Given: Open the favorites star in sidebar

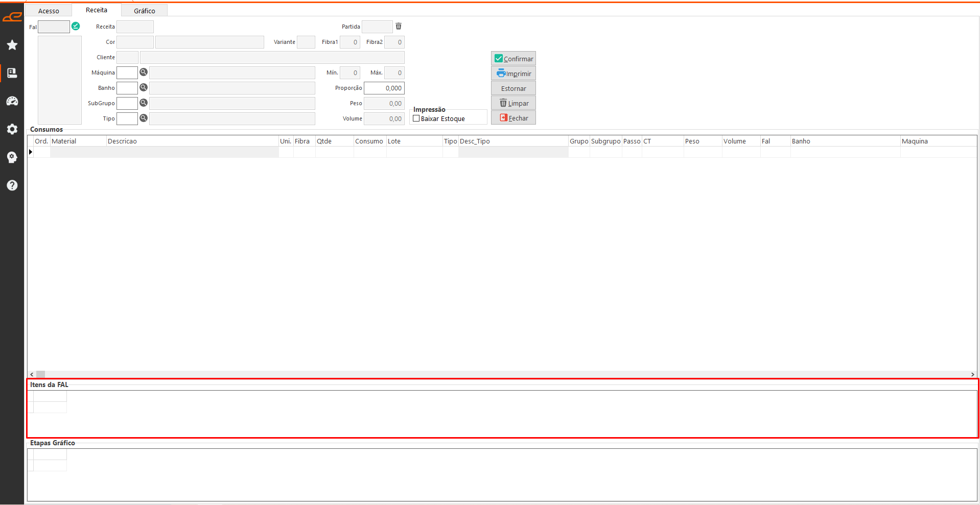Looking at the screenshot, I should (x=12, y=45).
